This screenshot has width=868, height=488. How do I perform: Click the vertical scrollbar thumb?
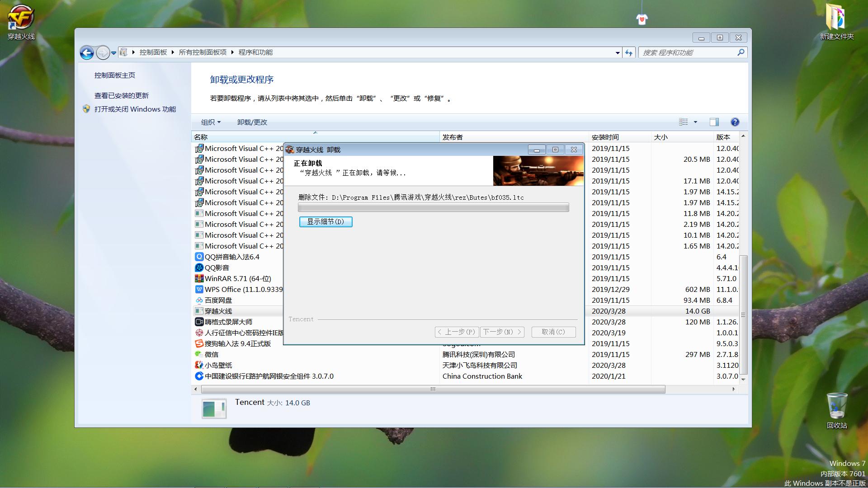coord(743,315)
